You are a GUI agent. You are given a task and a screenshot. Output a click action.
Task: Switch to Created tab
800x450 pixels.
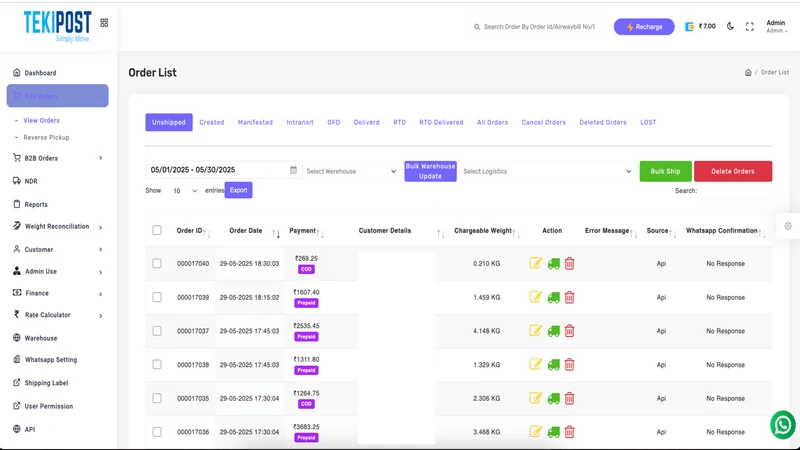click(212, 122)
